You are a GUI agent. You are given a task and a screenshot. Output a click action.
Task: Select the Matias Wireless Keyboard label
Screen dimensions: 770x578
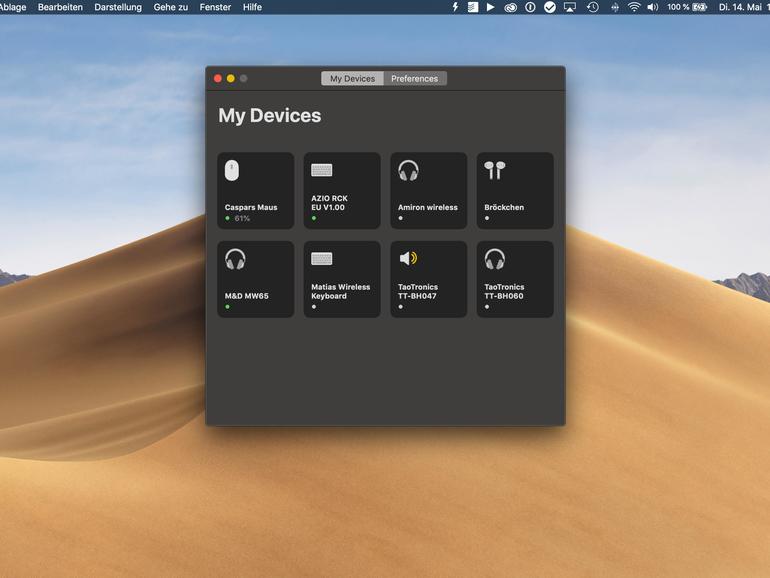pyautogui.click(x=340, y=291)
